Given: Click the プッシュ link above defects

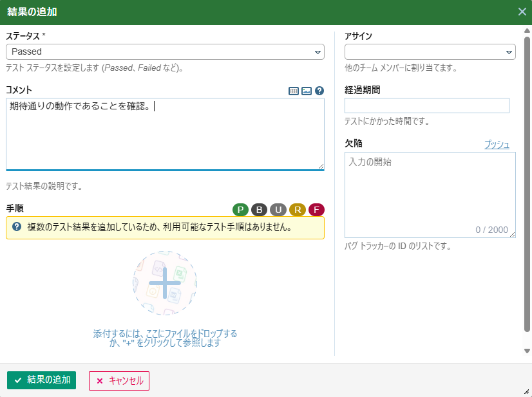Looking at the screenshot, I should pyautogui.click(x=497, y=145).
